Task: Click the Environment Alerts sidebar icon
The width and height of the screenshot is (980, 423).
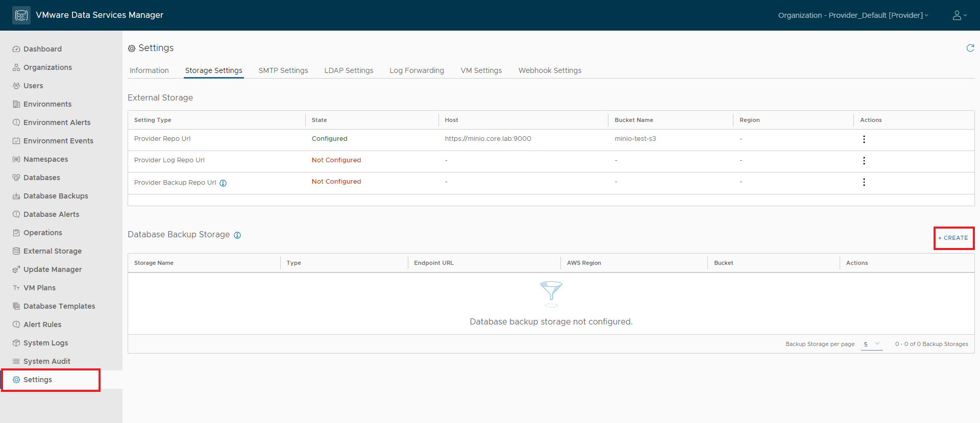Action: (16, 122)
